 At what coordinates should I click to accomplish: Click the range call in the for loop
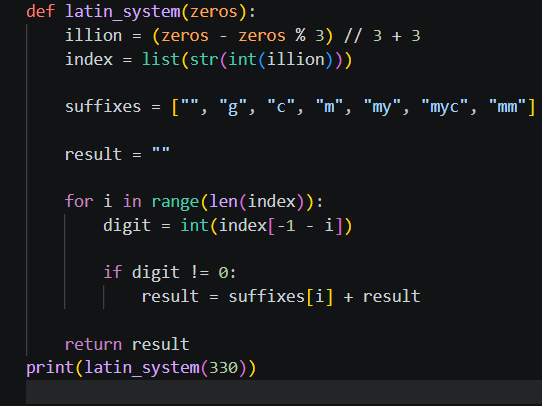(x=175, y=202)
